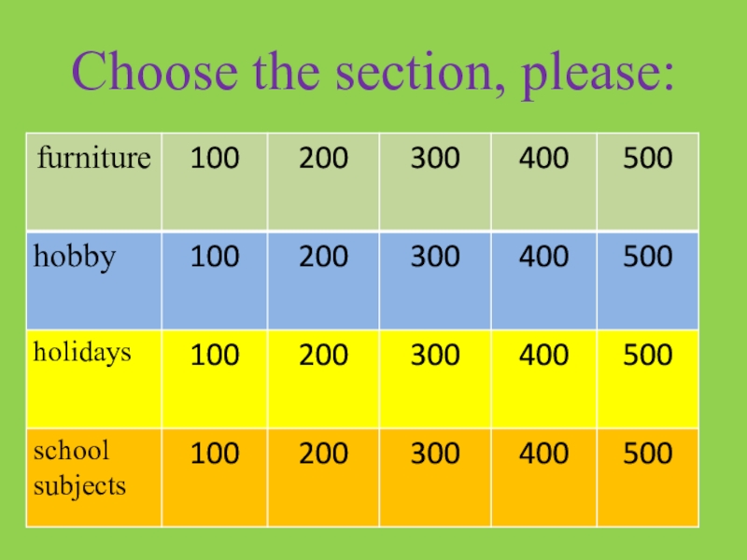Viewport: 747px width, 560px height.
Task: Open furniture question worth 400
Action: 543,159
